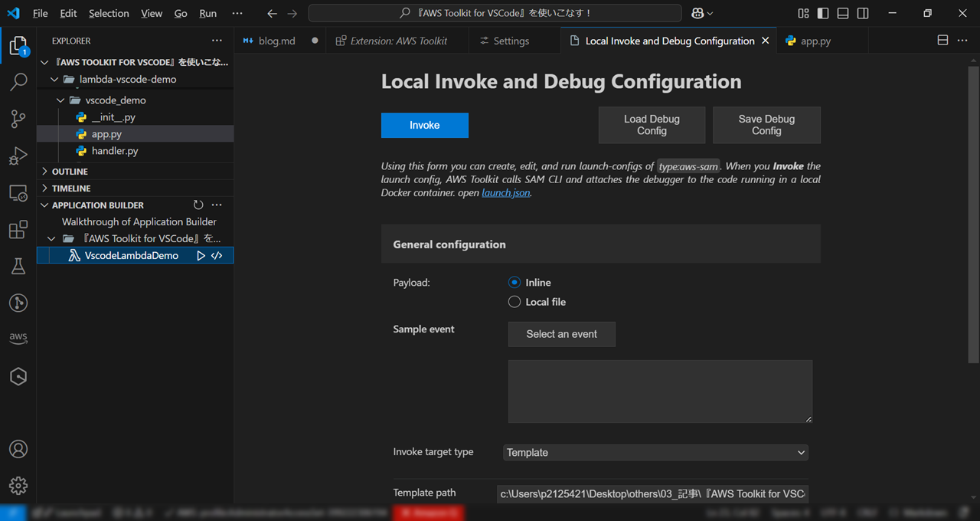This screenshot has height=521, width=980.
Task: Open the Run and Debug view
Action: 18,156
